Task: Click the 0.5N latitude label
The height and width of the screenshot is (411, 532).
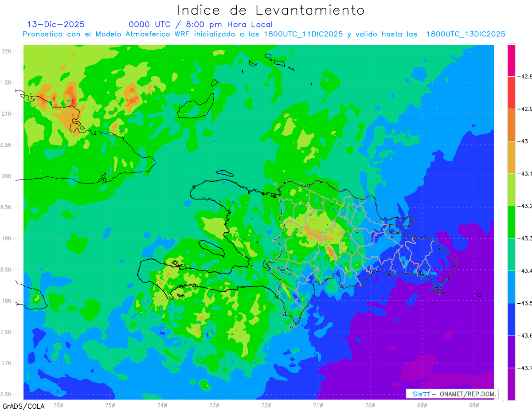Action: click(x=7, y=145)
